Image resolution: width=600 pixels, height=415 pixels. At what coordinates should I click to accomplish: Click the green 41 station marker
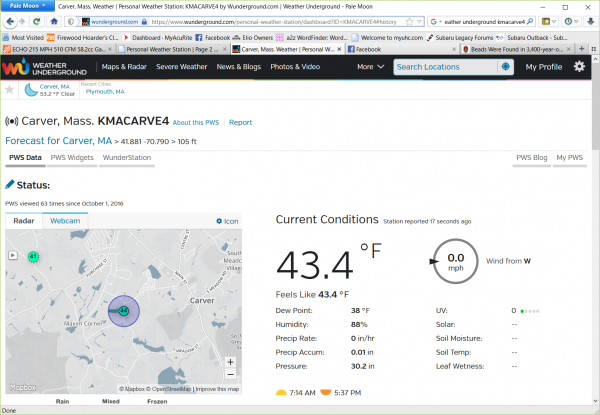pos(33,257)
